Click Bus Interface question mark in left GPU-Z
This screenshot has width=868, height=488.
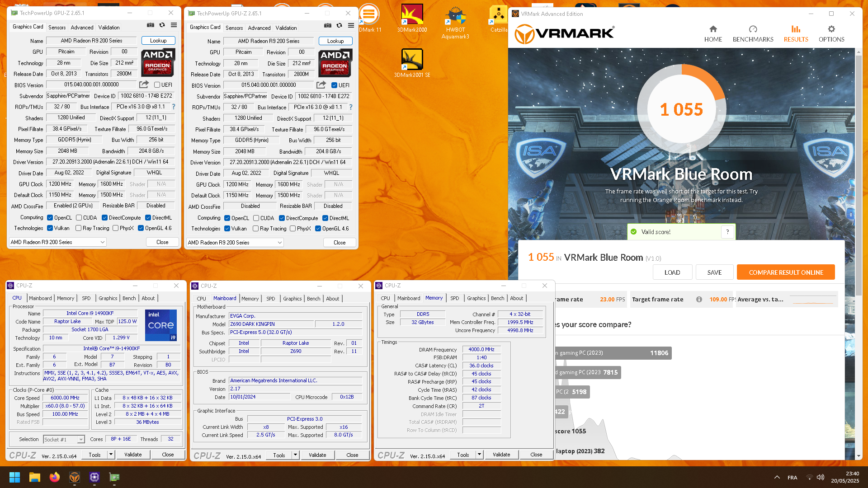[174, 107]
